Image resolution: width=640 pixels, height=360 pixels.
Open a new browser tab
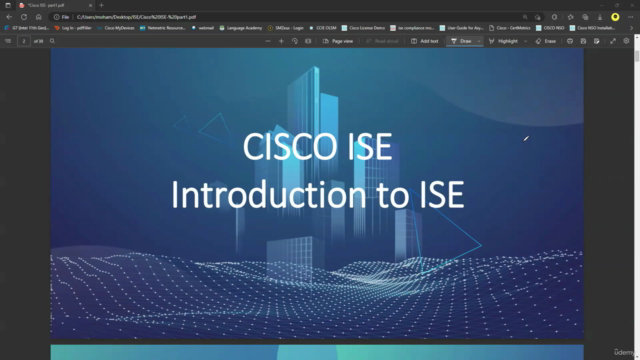pos(101,5)
